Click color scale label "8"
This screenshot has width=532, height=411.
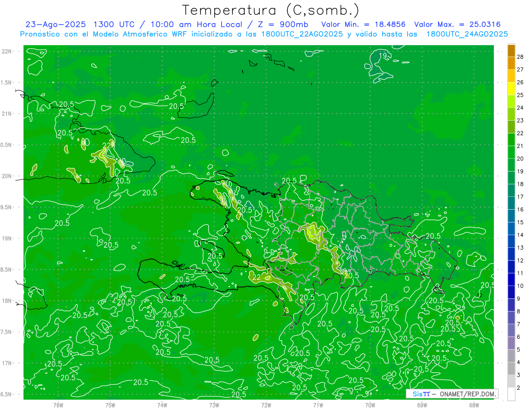(519, 311)
